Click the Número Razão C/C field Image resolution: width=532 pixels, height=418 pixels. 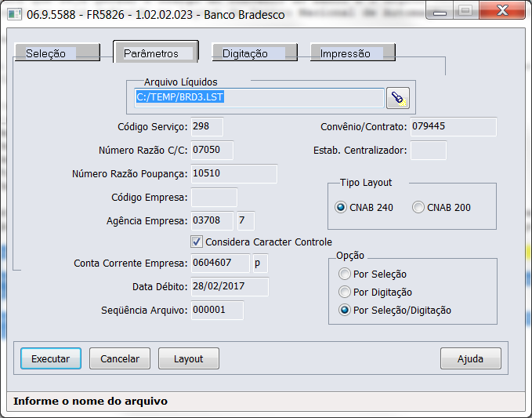coord(212,150)
